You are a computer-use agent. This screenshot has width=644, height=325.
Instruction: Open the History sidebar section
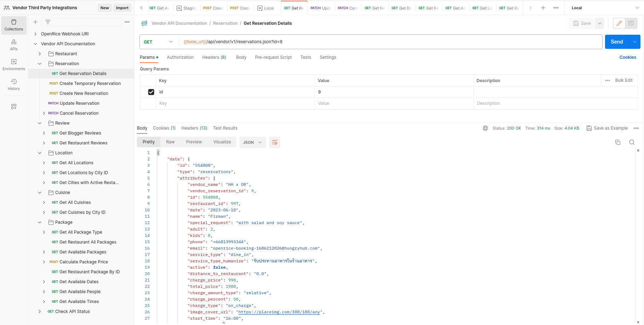tap(14, 85)
